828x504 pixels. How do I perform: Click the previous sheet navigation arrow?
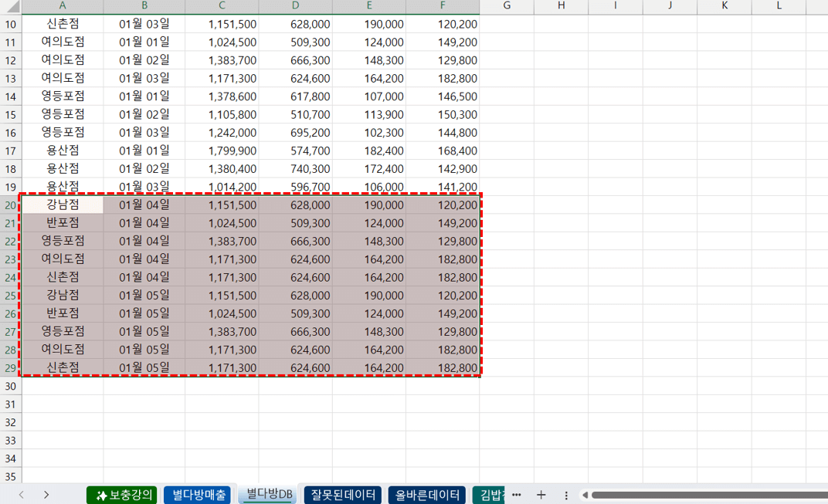pos(21,495)
